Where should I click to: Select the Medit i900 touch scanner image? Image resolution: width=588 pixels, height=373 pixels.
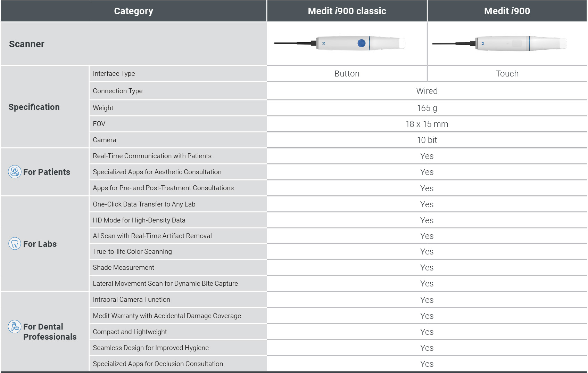(499, 44)
